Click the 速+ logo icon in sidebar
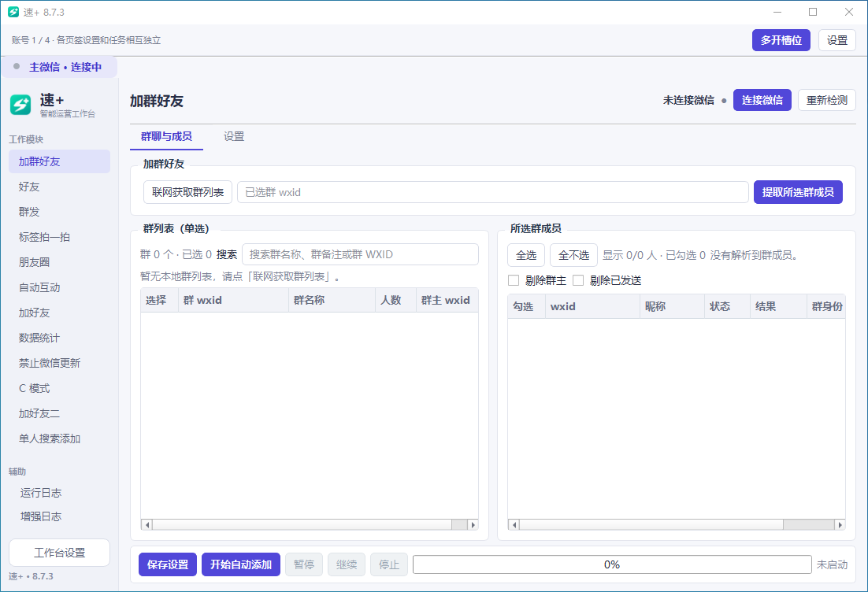 click(20, 105)
